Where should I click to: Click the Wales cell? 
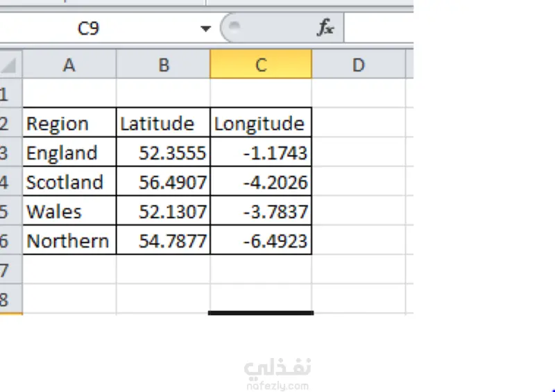point(69,211)
